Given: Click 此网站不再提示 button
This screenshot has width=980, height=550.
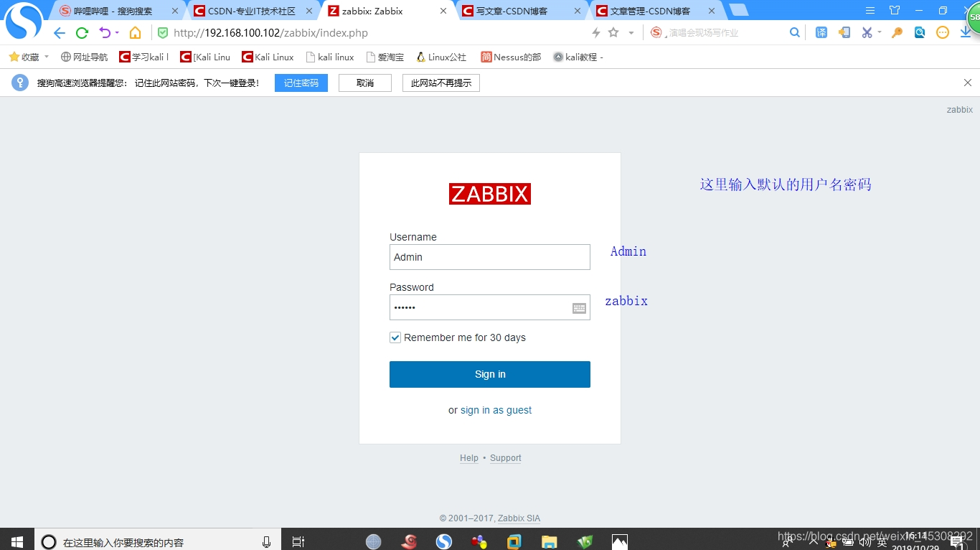Looking at the screenshot, I should 441,83.
